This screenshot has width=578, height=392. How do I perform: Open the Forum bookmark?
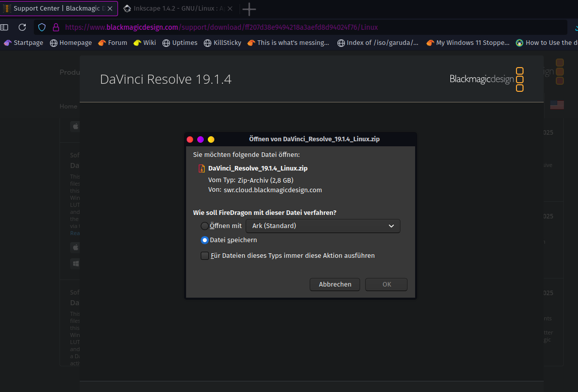113,43
